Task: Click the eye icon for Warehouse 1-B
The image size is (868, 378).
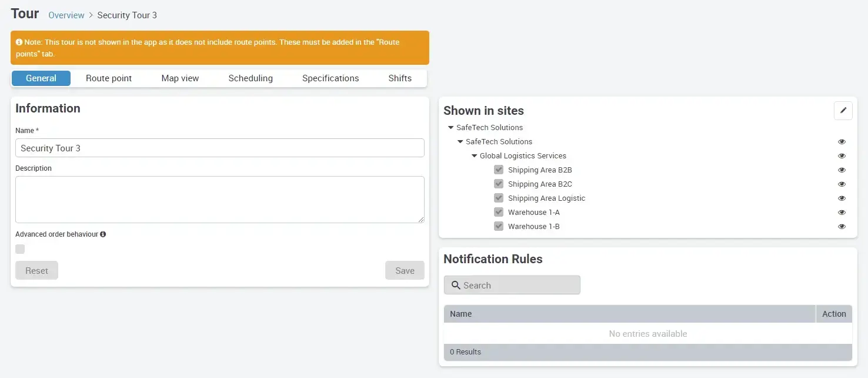Action: click(842, 227)
